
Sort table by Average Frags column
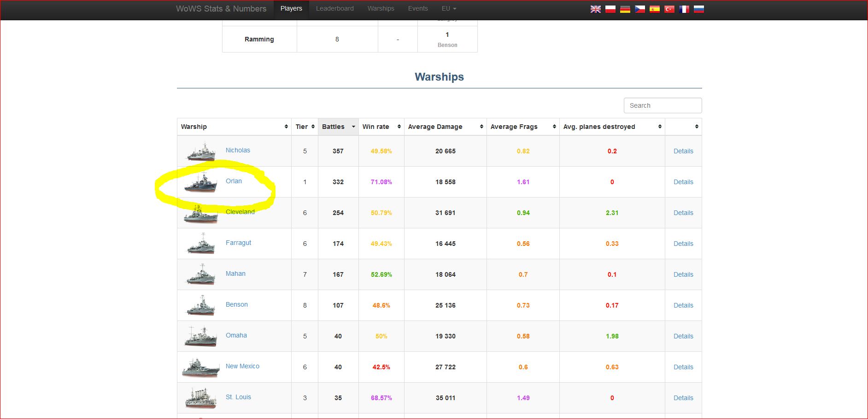(x=523, y=127)
